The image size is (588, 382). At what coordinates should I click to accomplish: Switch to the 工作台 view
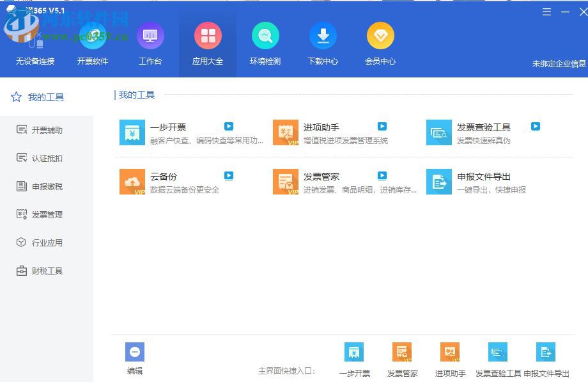[150, 42]
